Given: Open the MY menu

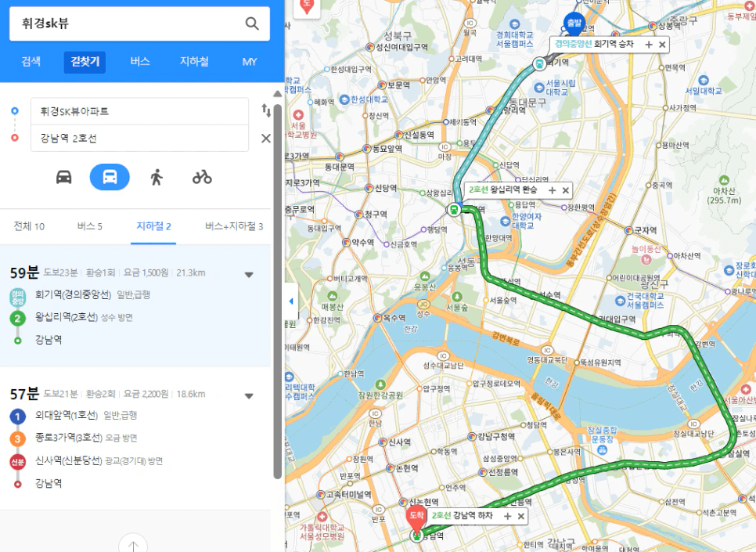Looking at the screenshot, I should pos(250,62).
